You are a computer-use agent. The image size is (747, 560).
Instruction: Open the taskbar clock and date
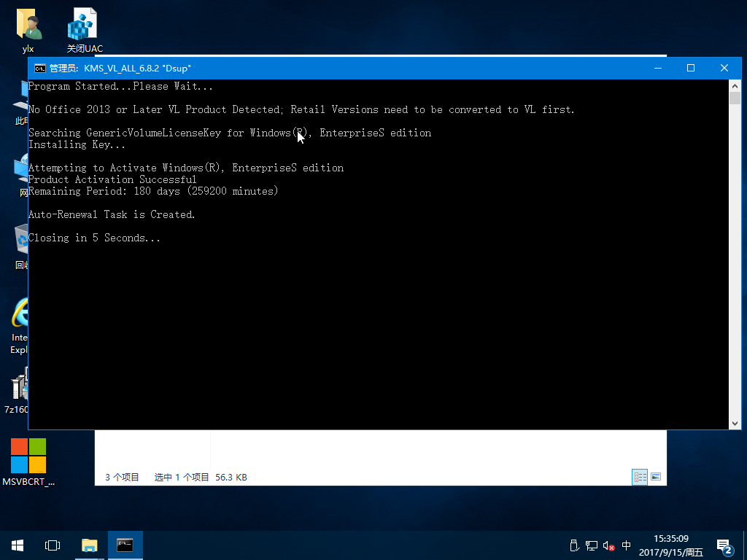pos(671,545)
